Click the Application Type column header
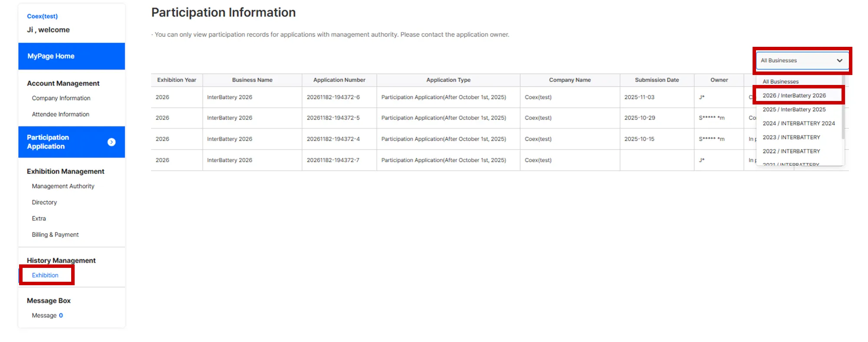Image resolution: width=868 pixels, height=342 pixels. pyautogui.click(x=448, y=80)
